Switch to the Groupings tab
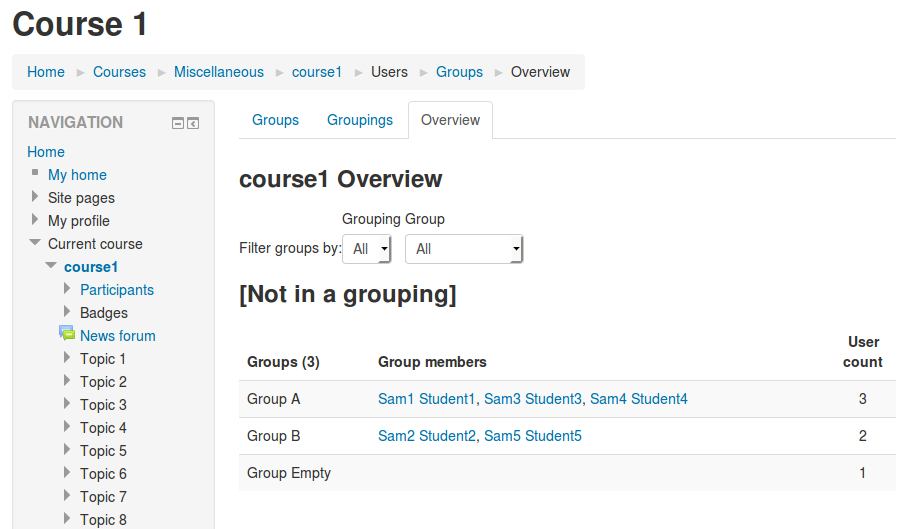 pos(360,120)
